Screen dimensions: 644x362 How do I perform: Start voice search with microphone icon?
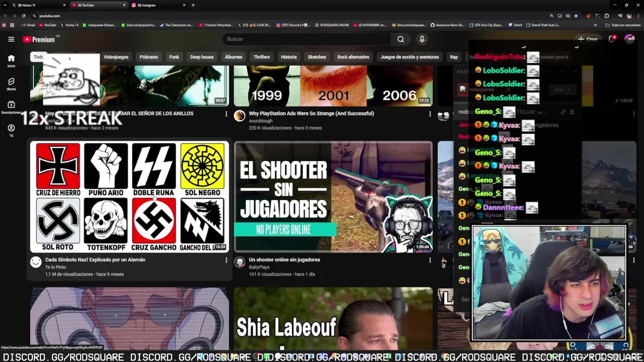[422, 39]
